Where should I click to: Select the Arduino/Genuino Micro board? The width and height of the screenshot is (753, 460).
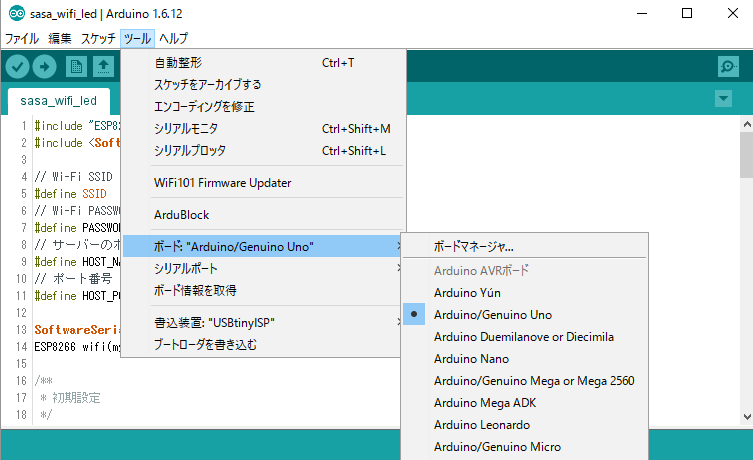524,447
